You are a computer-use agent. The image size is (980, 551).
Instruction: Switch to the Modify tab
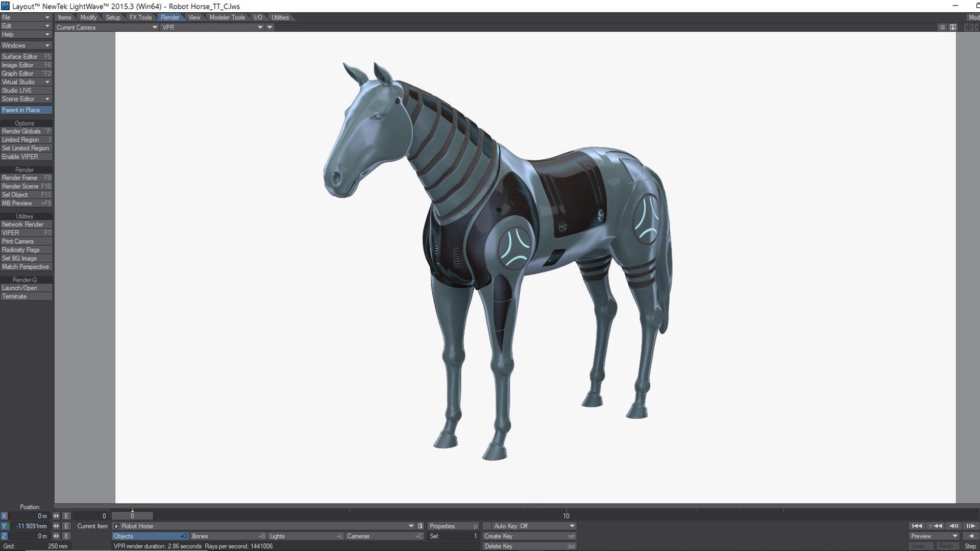tap(88, 17)
